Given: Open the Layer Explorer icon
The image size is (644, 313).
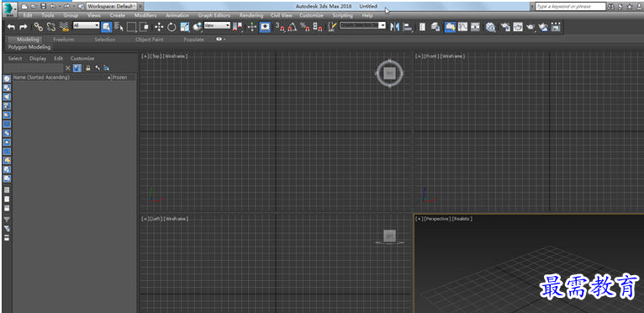Looking at the screenshot, I should (435, 27).
